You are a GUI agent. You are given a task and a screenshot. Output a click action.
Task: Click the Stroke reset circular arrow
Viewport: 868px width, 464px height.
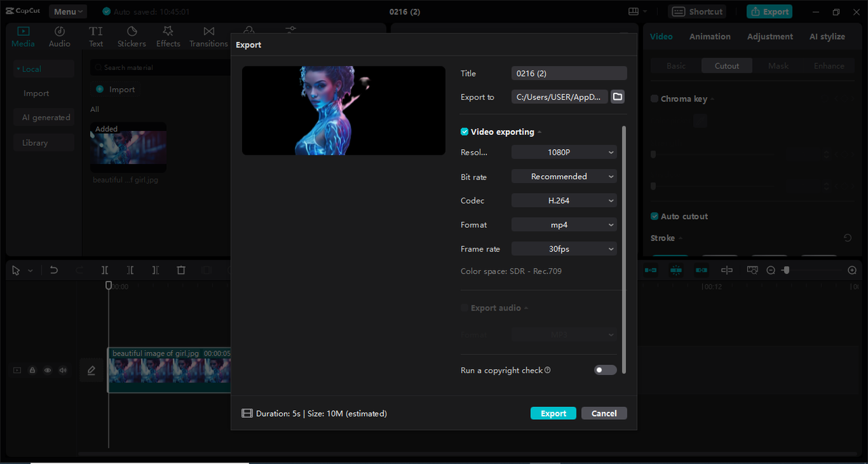[x=848, y=238]
